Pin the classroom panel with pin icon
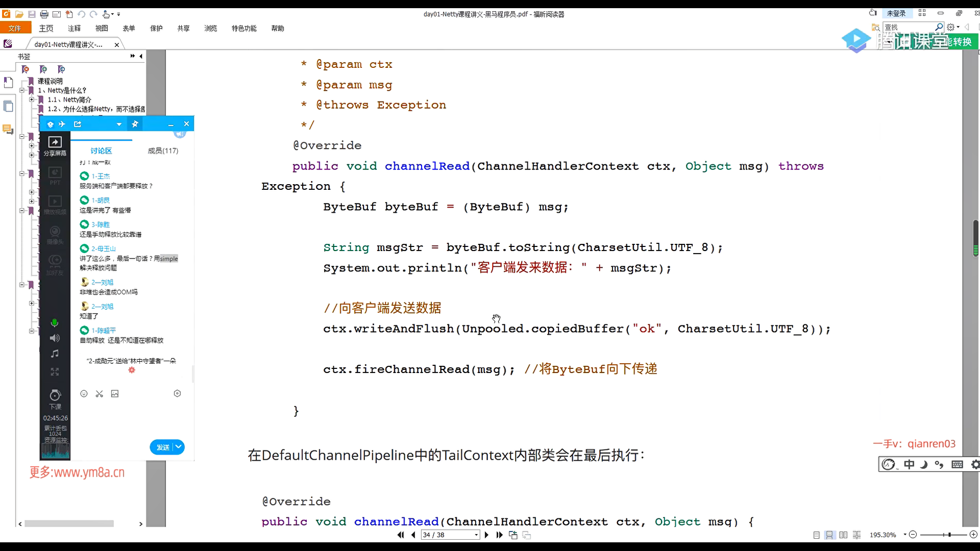Viewport: 980px width, 551px height. click(135, 124)
